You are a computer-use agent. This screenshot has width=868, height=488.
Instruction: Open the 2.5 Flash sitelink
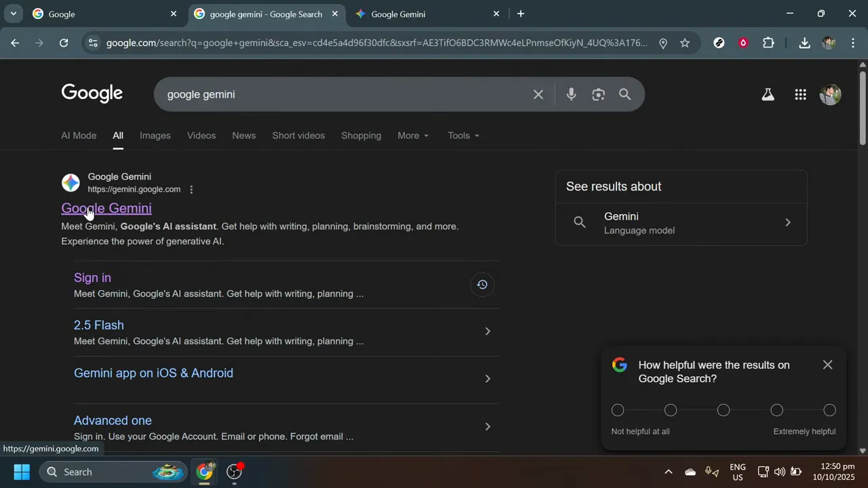pos(99,325)
